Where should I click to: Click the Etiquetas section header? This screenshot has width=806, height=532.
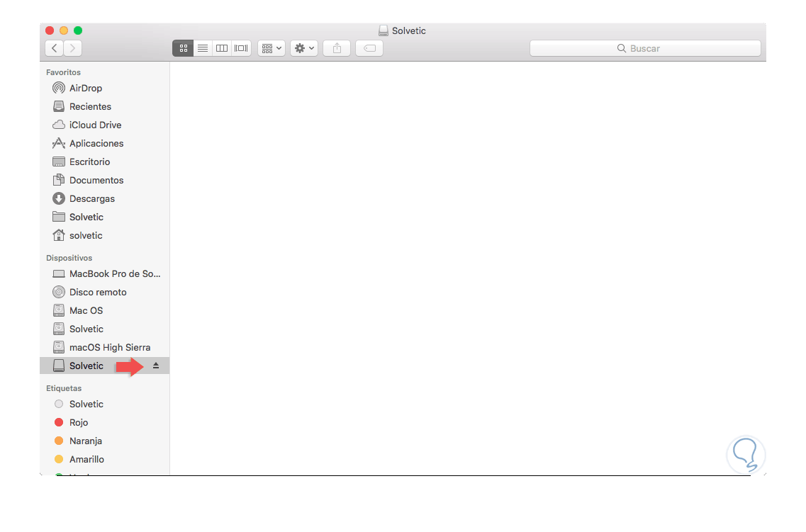click(x=64, y=389)
